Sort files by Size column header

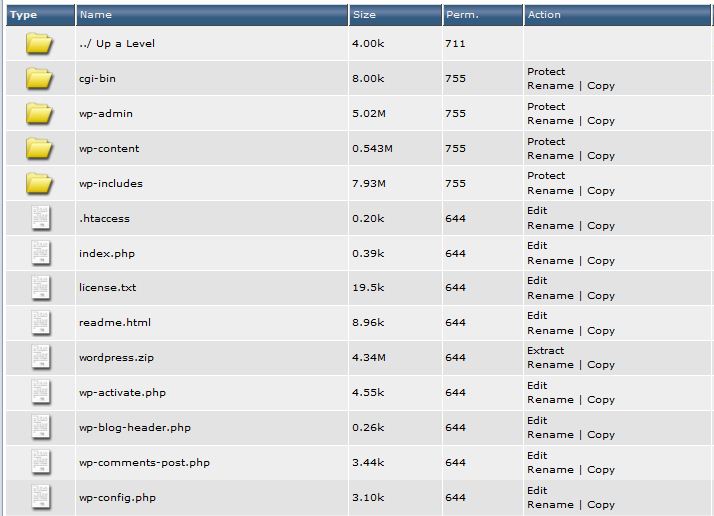tap(364, 15)
